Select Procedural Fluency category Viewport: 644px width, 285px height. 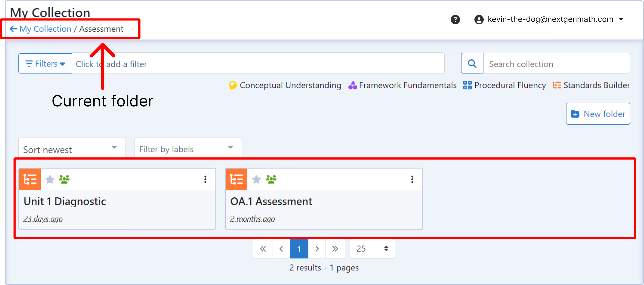(x=504, y=85)
